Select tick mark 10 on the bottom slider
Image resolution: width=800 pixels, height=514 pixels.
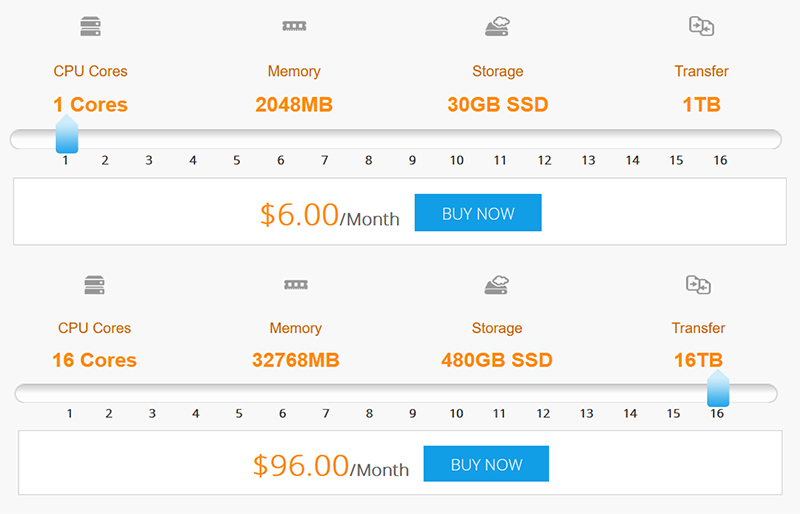click(x=456, y=413)
